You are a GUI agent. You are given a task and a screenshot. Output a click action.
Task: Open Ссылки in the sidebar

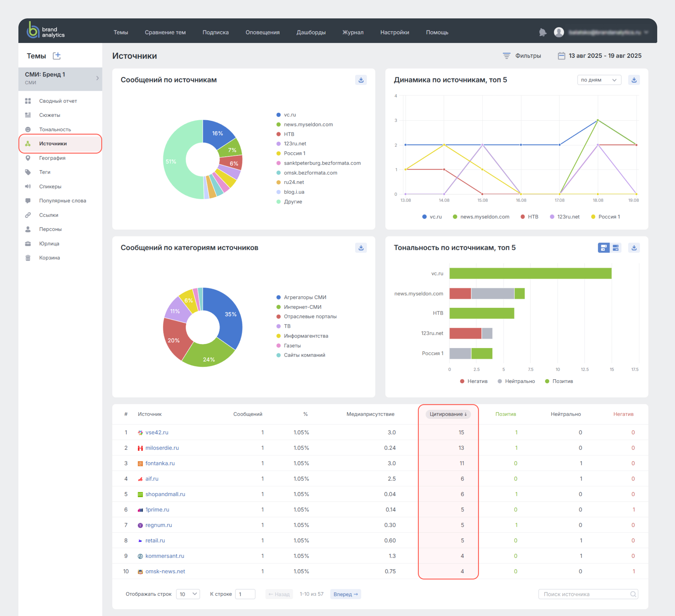coord(48,215)
